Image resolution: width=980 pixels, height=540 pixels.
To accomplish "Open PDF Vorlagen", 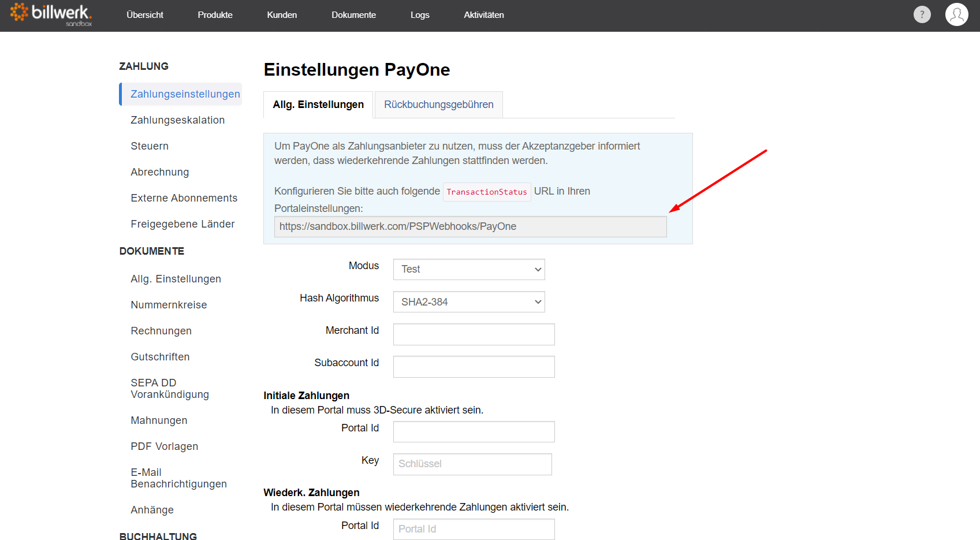I will pyautogui.click(x=164, y=446).
